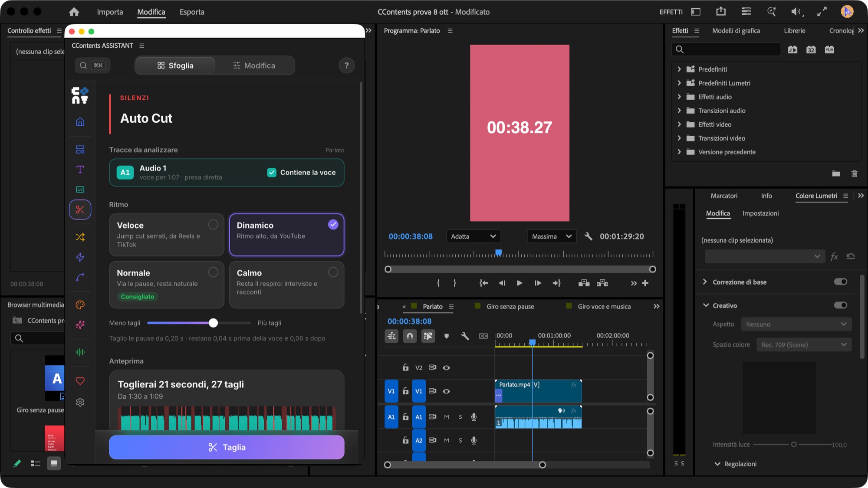Click the audio waveform icon in assistant sidebar
Screen dimensions: 868x488
(x=80, y=352)
